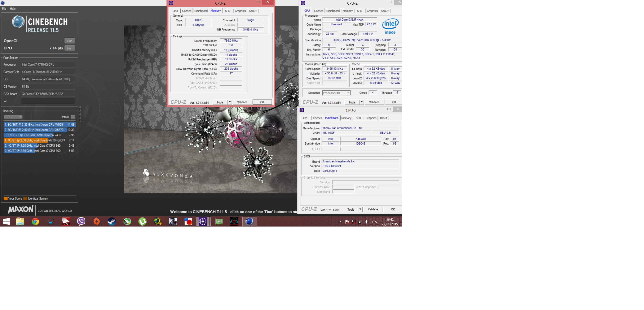Open the globe with yellow letter taskbar icon
This screenshot has width=644, height=310.
coord(158,221)
